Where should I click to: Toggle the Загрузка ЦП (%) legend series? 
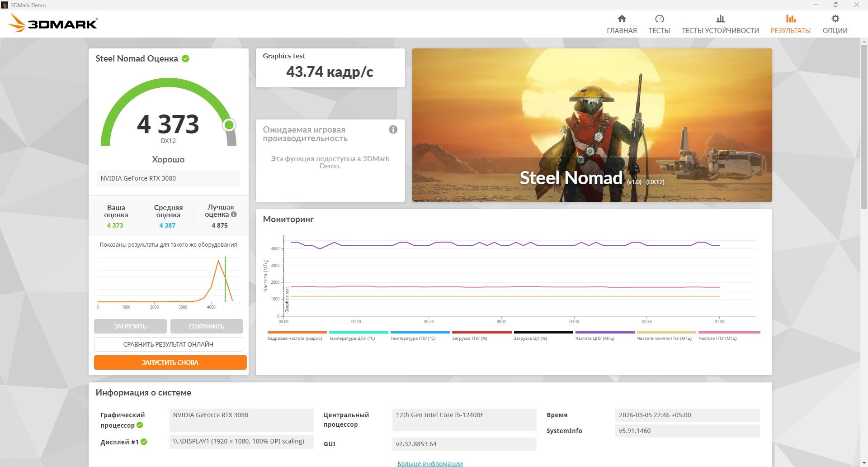point(543,336)
